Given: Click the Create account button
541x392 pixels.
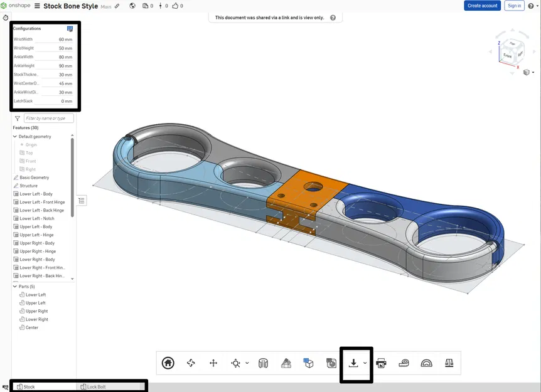Looking at the screenshot, I should click(x=482, y=6).
